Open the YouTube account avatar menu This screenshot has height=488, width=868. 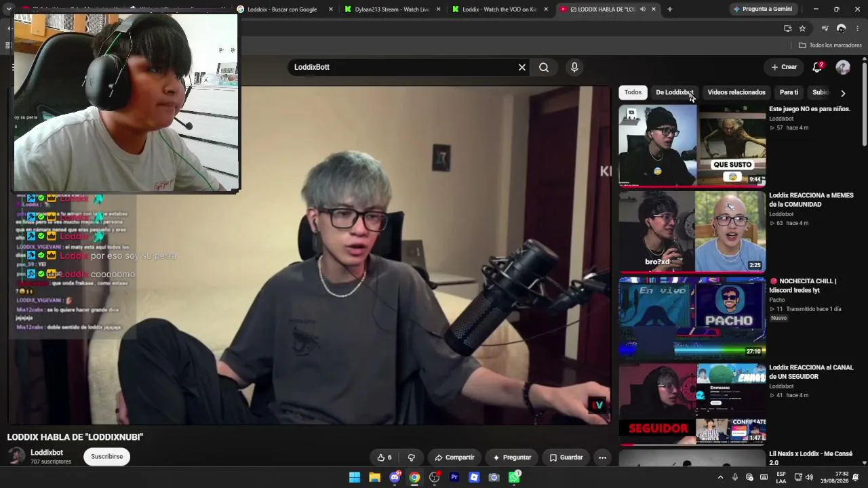[843, 67]
